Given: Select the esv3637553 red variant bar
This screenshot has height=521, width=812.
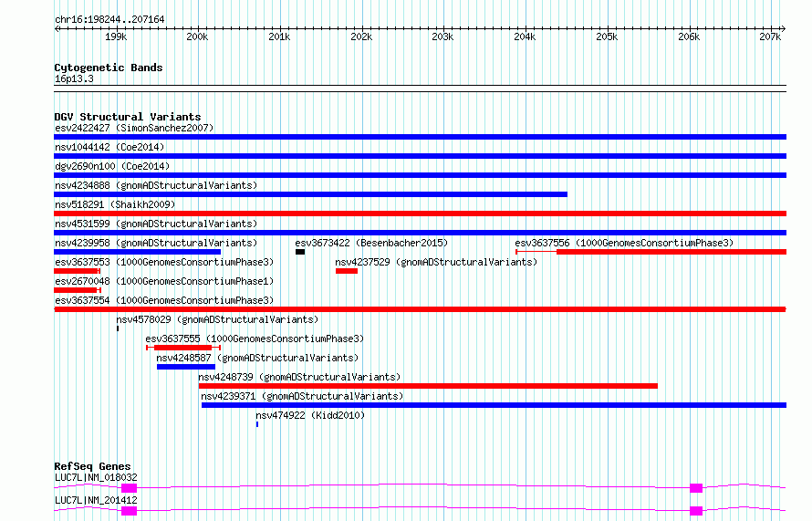Looking at the screenshot, I should point(76,271).
